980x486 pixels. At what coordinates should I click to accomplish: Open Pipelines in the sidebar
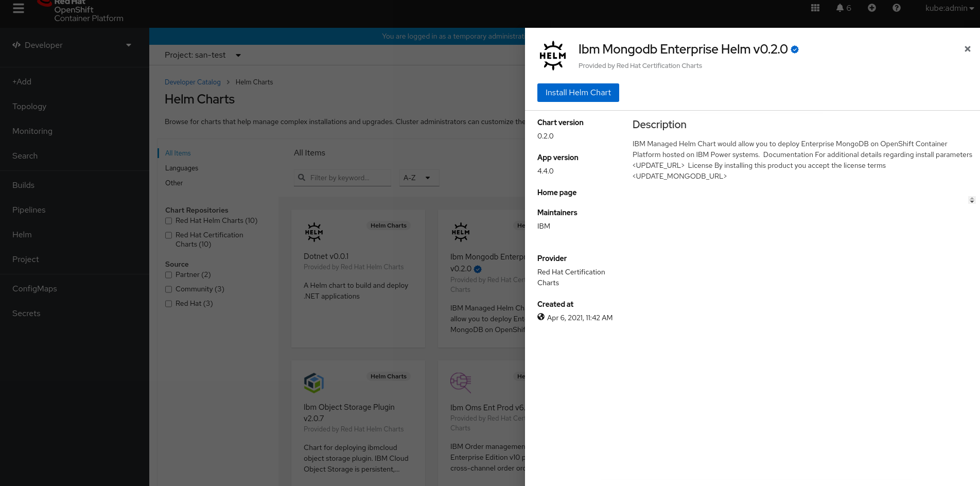[x=75, y=210]
